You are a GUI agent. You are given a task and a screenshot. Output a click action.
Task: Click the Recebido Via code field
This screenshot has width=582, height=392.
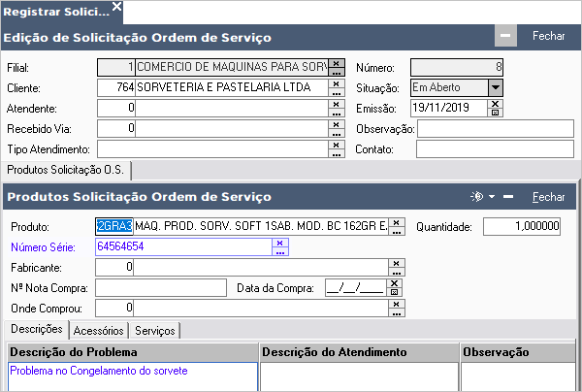[116, 129]
